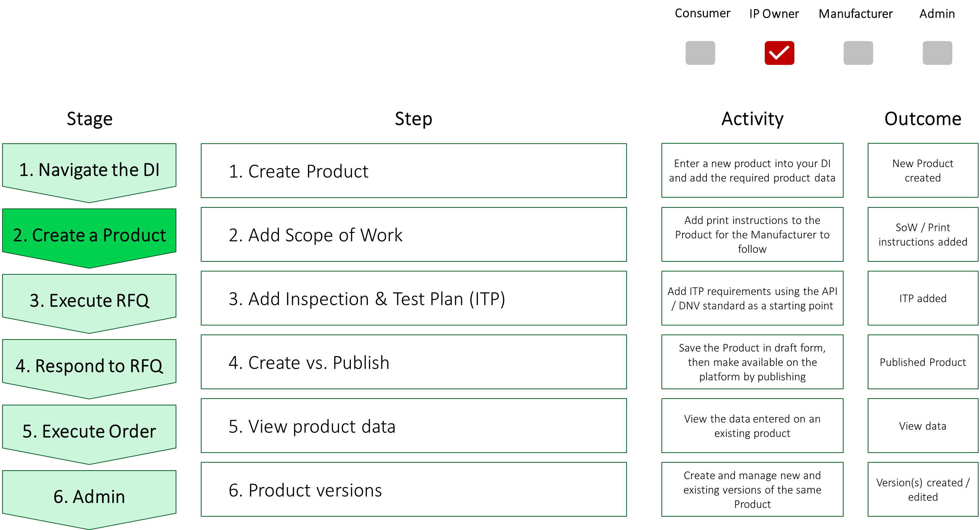980x530 pixels.
Task: Click the '1. Create Product' topic
Action: tap(414, 171)
